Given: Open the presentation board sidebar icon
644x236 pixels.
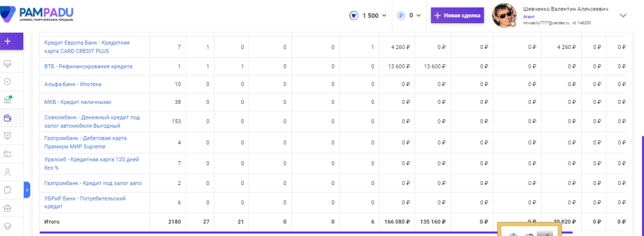Looking at the screenshot, I should (8, 136).
